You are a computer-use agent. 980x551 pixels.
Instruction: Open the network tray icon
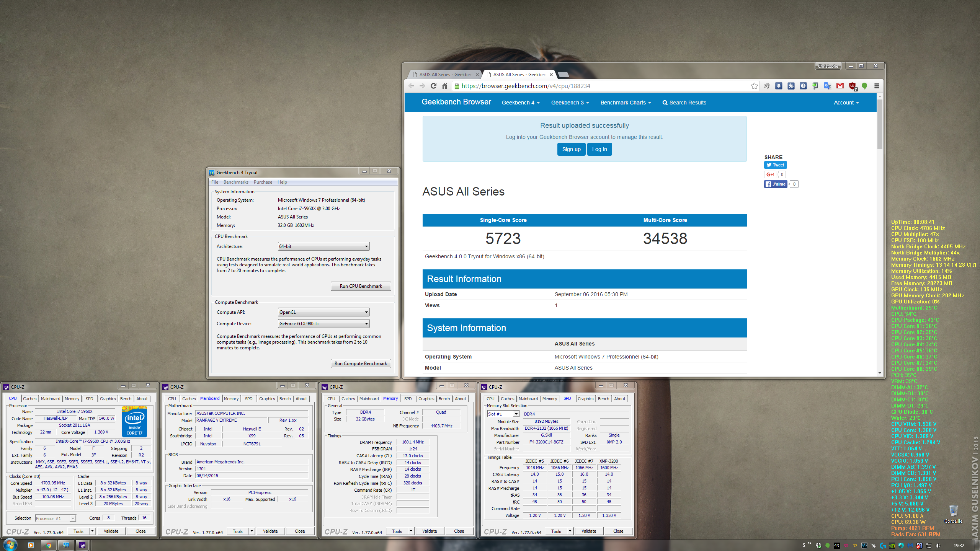(929, 545)
